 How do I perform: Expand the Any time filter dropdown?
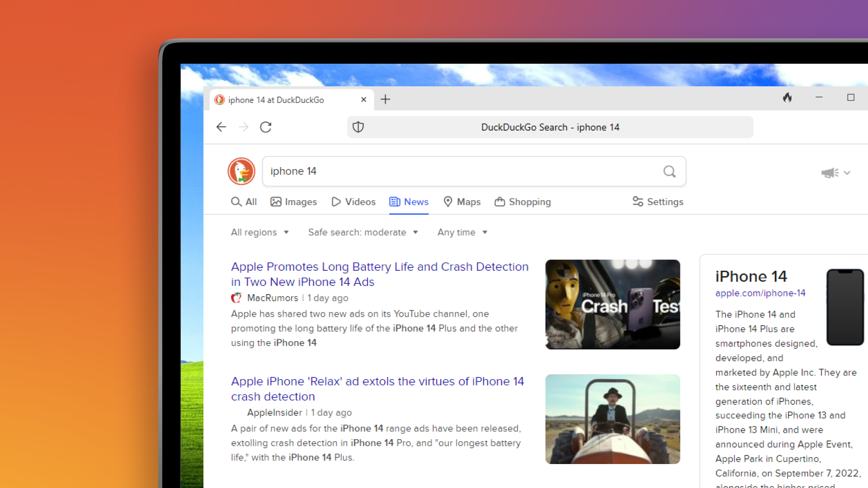[462, 232]
